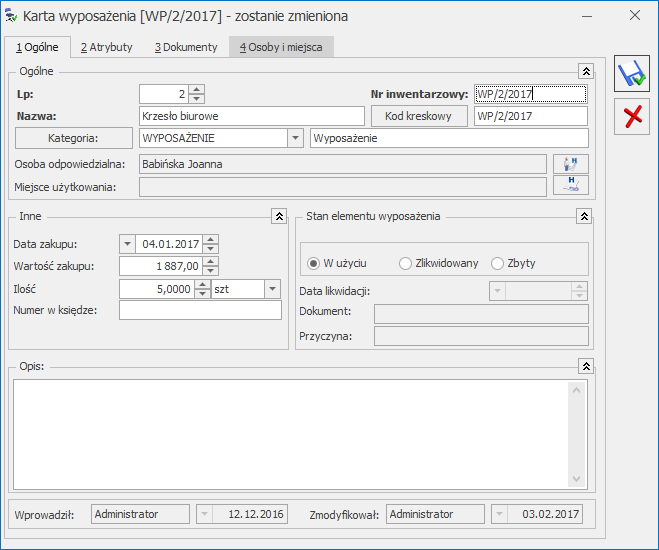Switch to the Atrybuty tab
Screen dimensions: 659x550
tap(106, 47)
